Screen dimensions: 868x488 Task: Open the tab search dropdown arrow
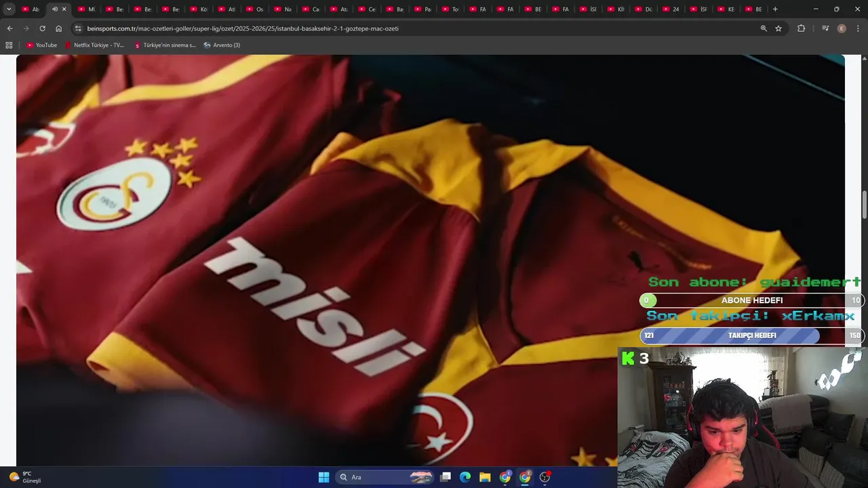(9, 9)
